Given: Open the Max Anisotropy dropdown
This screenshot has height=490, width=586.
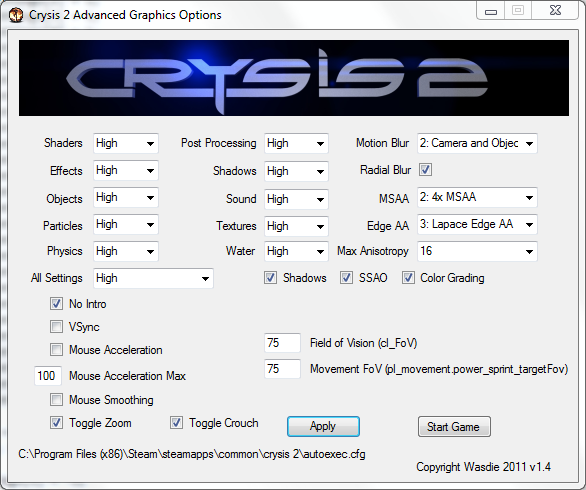Looking at the screenshot, I should pos(477,251).
